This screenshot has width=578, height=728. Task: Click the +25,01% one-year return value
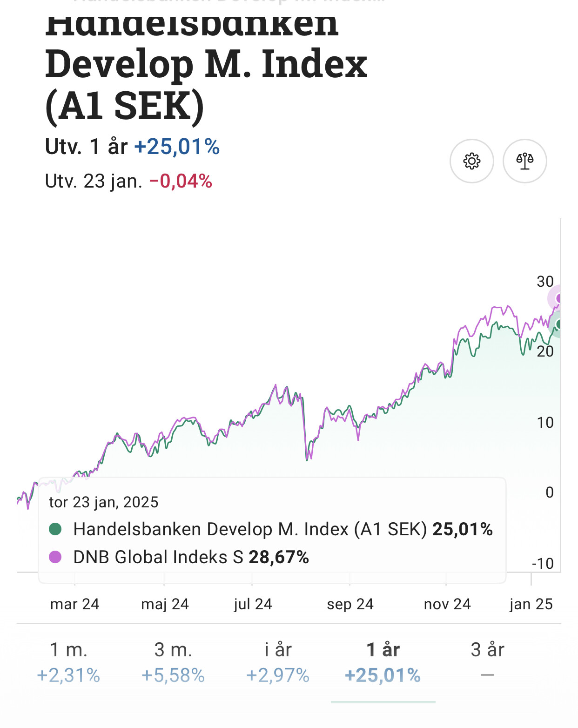(177, 147)
